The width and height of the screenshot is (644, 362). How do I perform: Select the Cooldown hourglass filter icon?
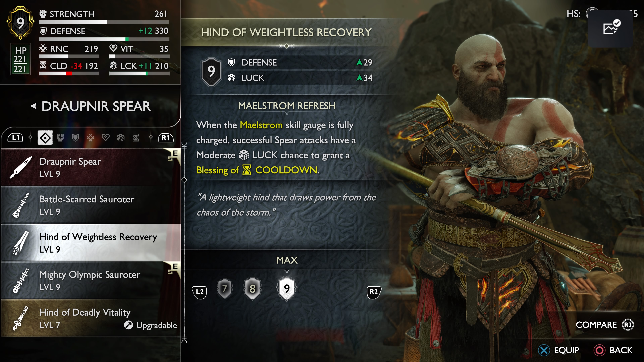tap(136, 138)
